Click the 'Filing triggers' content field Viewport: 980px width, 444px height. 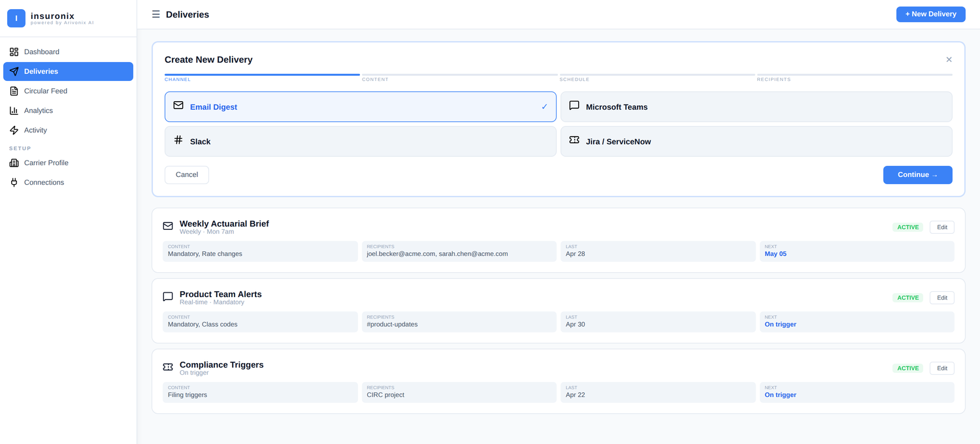tap(260, 392)
